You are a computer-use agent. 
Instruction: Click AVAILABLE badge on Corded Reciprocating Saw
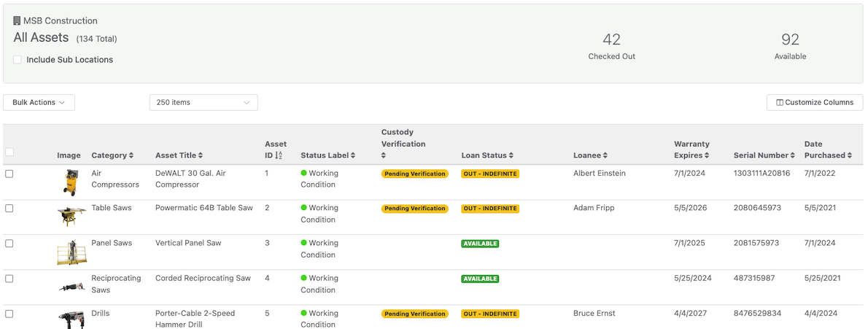point(480,279)
